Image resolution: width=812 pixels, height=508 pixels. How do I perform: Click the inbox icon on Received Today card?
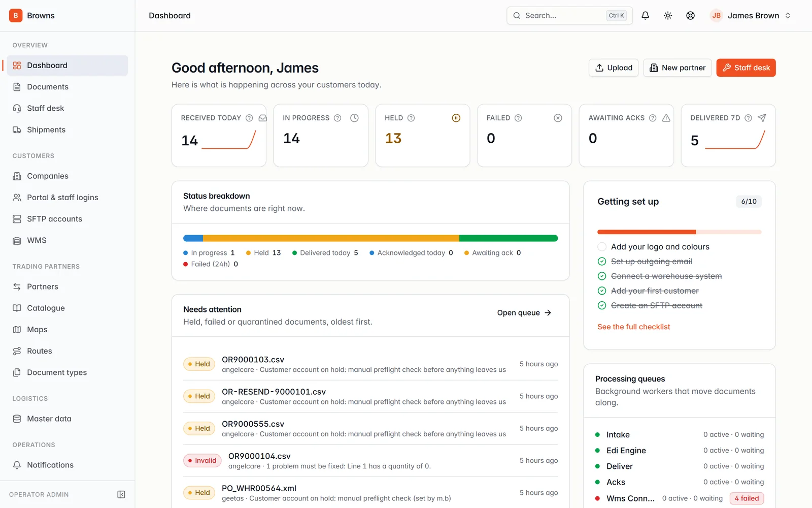click(x=262, y=118)
